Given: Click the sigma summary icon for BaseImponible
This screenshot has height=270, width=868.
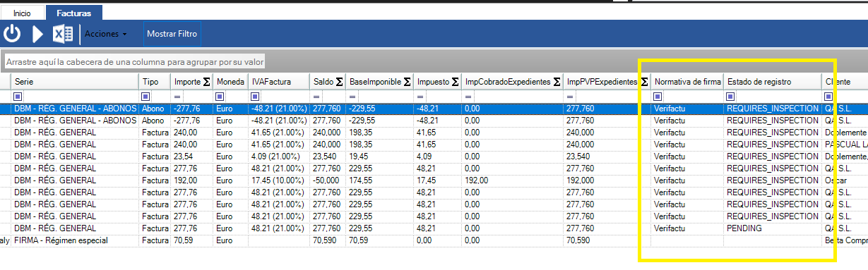Looking at the screenshot, I should 408,82.
